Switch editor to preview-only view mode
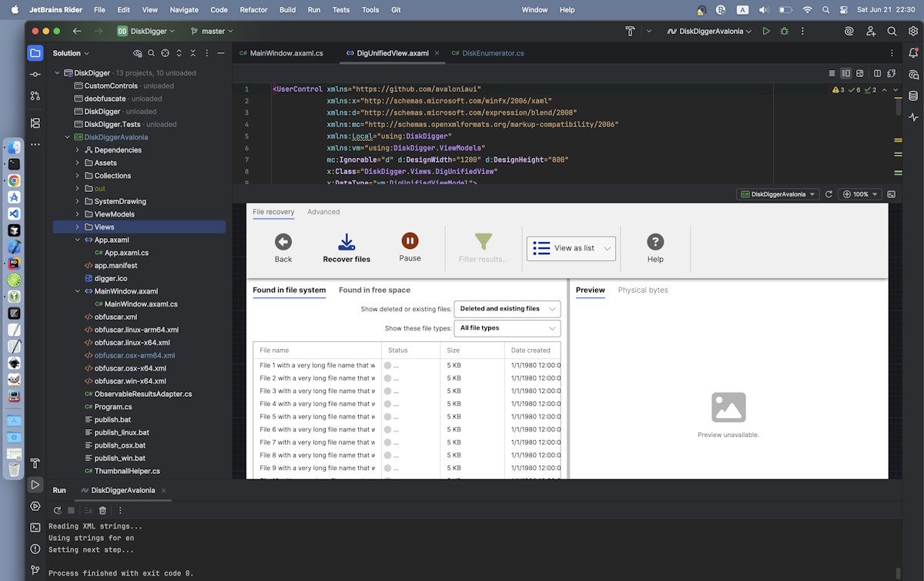This screenshot has height=581, width=924. pyautogui.click(x=860, y=73)
